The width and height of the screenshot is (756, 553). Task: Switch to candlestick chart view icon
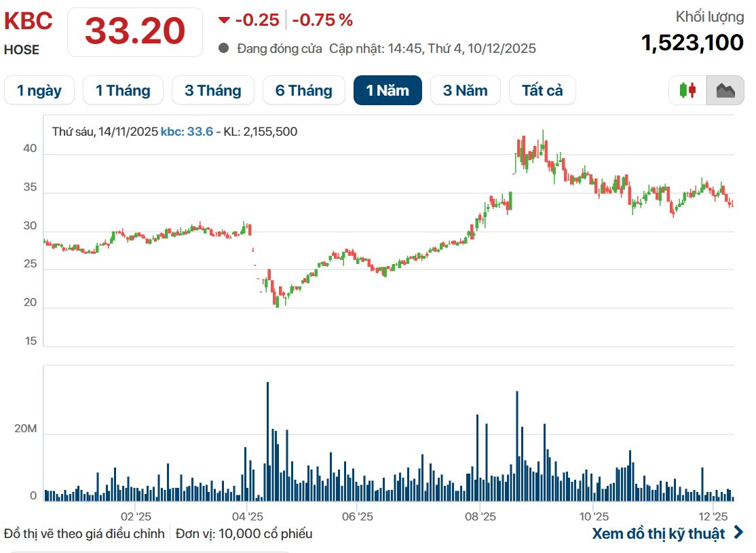pyautogui.click(x=687, y=90)
